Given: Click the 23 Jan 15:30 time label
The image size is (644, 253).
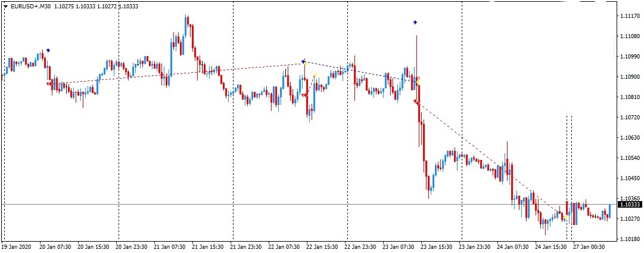Looking at the screenshot, I should click(x=436, y=247).
